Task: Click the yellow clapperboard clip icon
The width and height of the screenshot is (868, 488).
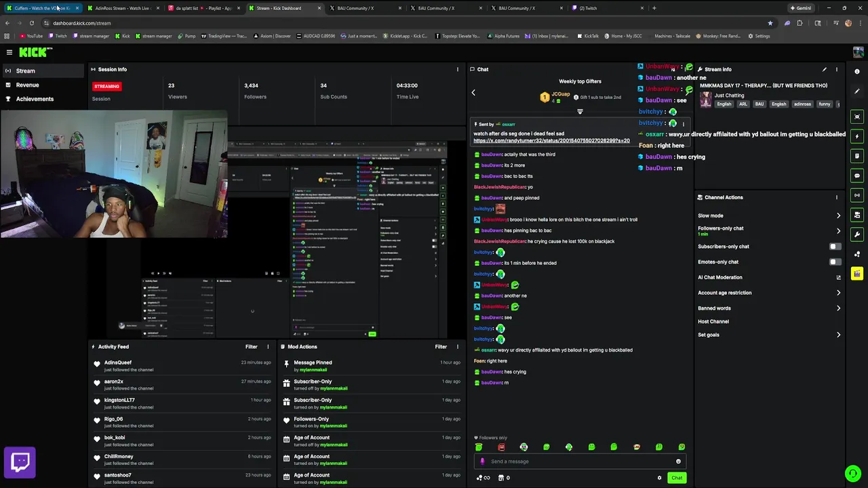Action: (x=857, y=274)
